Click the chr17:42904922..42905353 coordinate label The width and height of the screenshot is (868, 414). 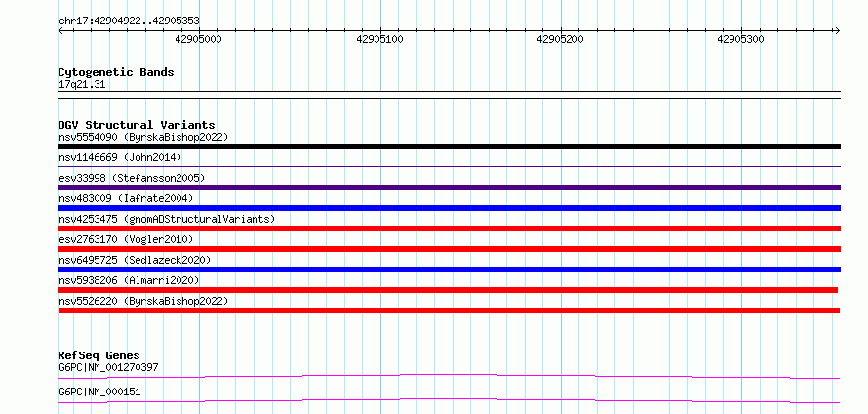[129, 21]
